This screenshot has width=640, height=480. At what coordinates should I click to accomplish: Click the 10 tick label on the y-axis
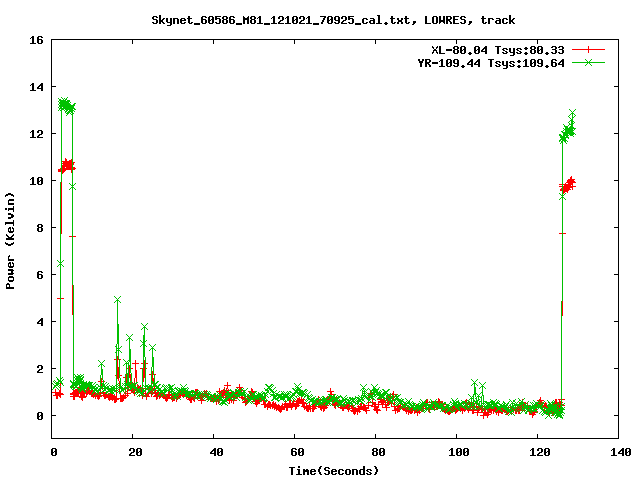click(35, 181)
